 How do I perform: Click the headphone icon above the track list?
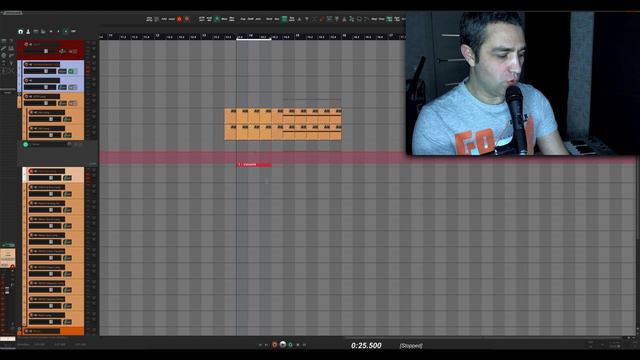point(21,31)
